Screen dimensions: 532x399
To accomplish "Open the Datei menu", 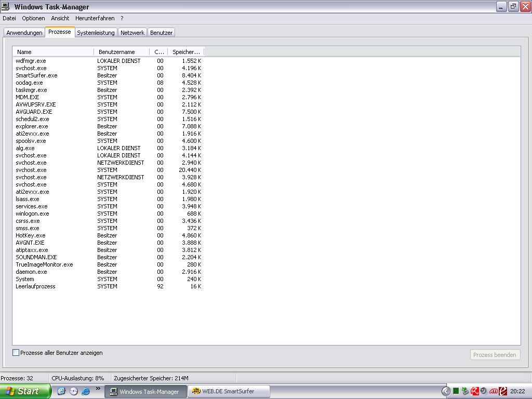I will click(9, 18).
